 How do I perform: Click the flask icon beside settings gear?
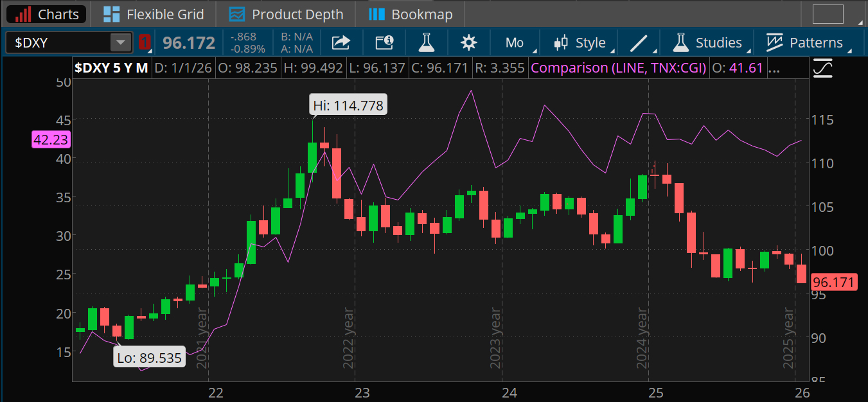[426, 43]
